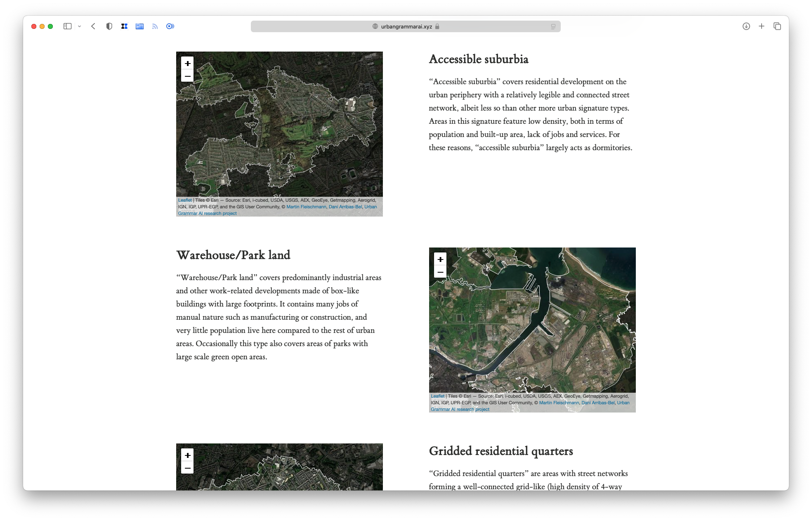Zoom out on the Warehouse/Park land map
The width and height of the screenshot is (812, 521).
(x=440, y=272)
